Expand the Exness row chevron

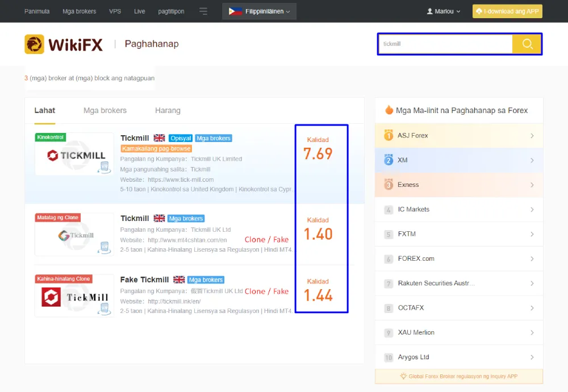pyautogui.click(x=532, y=185)
